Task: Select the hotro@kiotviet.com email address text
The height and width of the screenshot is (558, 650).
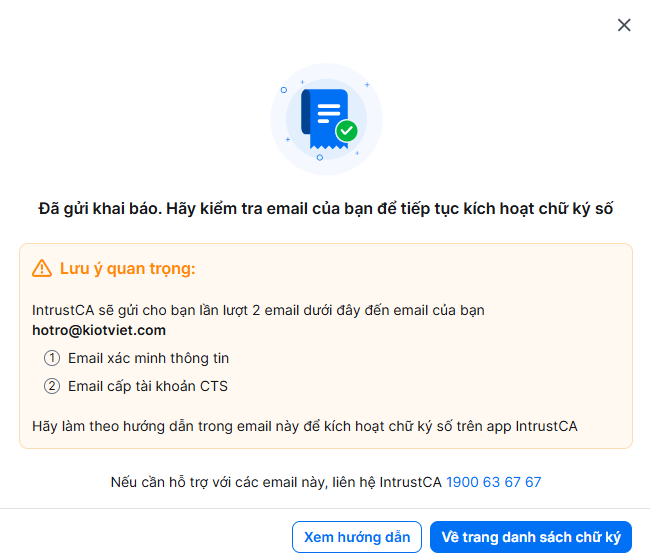Action: pyautogui.click(x=99, y=330)
